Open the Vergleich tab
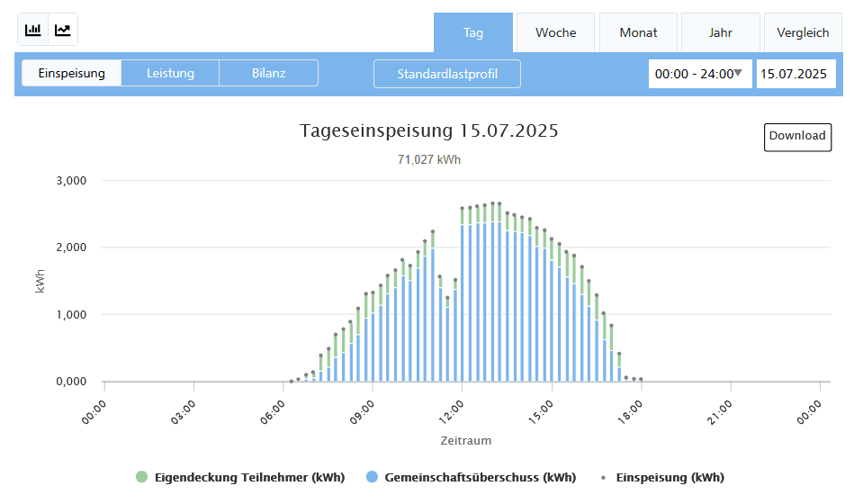 802,32
